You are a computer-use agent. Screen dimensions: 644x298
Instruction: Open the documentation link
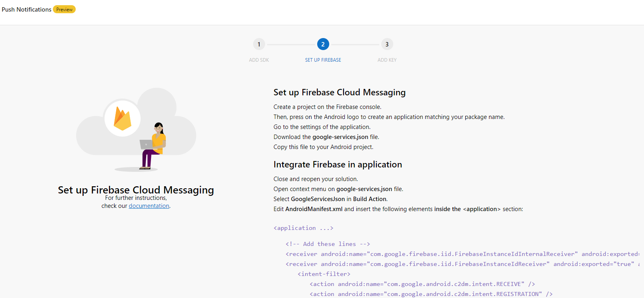[149, 206]
